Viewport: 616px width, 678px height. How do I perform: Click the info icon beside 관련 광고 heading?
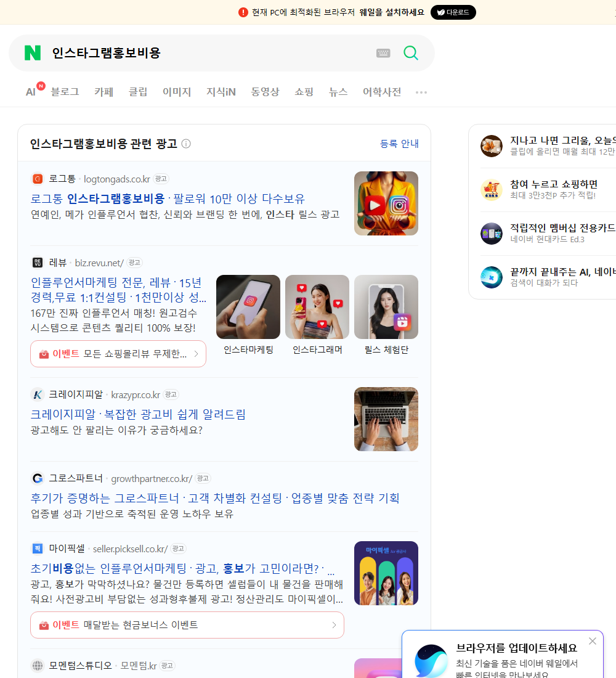click(186, 144)
